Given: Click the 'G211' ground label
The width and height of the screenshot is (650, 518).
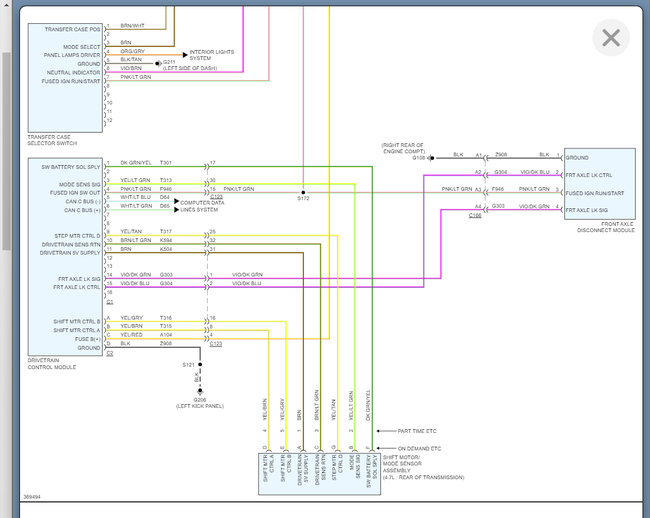Looking at the screenshot, I should coord(169,62).
